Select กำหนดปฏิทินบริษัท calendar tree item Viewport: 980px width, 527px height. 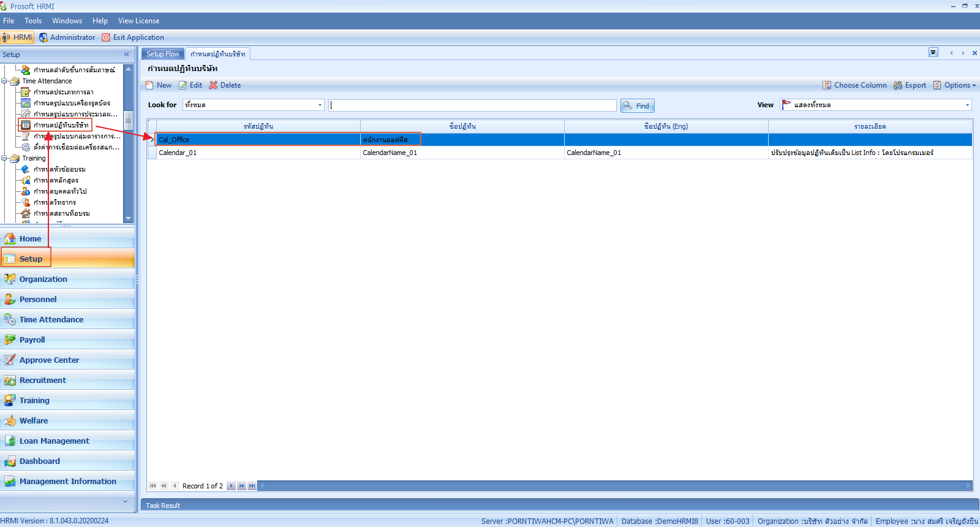tap(61, 125)
